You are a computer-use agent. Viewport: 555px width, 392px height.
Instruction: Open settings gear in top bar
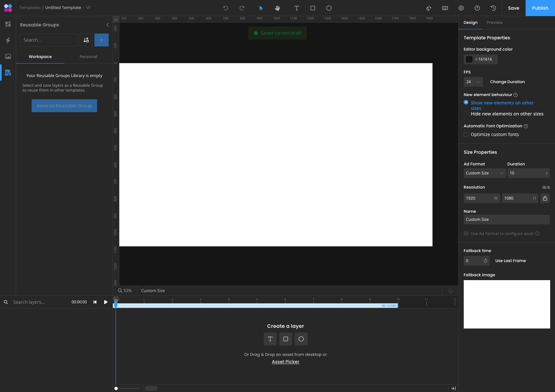pyautogui.click(x=461, y=8)
